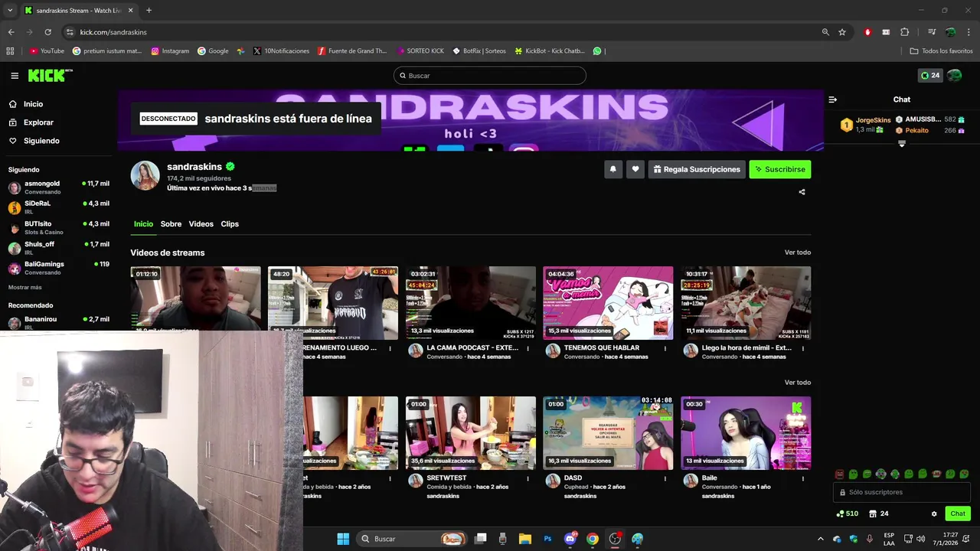Screen dimensions: 980x551
Task: Open options menu for LA CAMA PODCAST video
Action: click(x=528, y=348)
